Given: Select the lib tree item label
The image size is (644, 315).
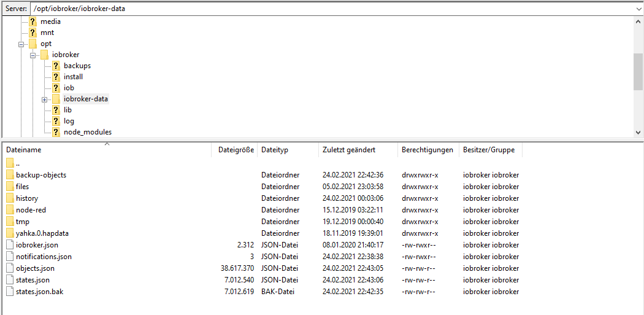Looking at the screenshot, I should (x=67, y=110).
